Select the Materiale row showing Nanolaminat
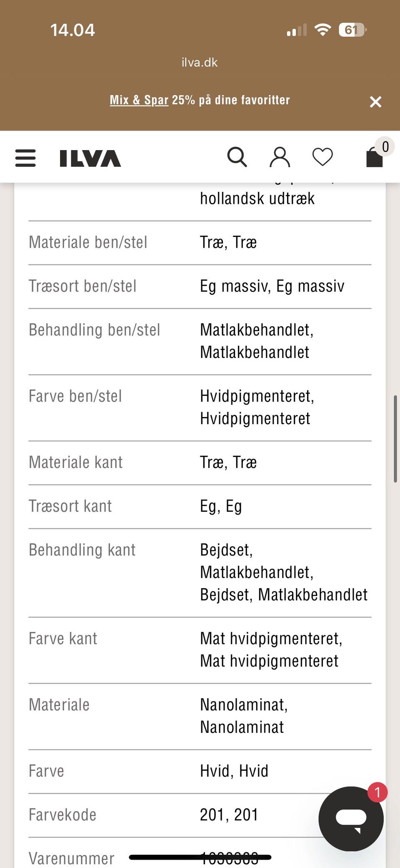400x868 pixels. tap(200, 715)
